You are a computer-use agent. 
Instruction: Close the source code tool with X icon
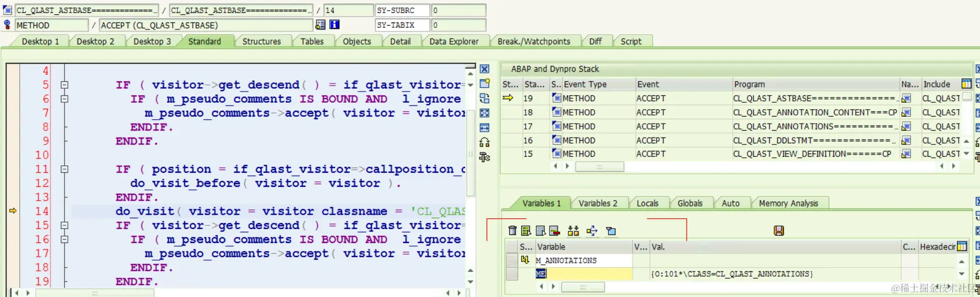[x=484, y=69]
